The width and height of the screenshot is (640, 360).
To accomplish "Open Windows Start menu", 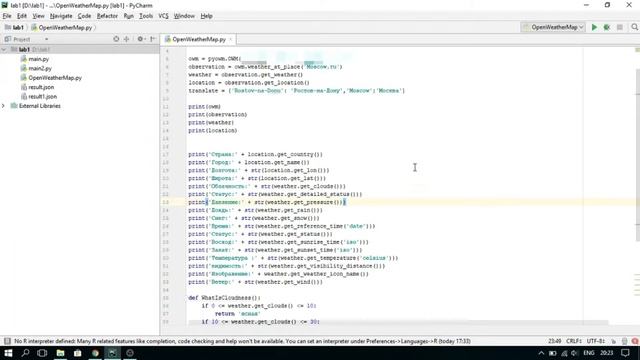I will click(8, 353).
